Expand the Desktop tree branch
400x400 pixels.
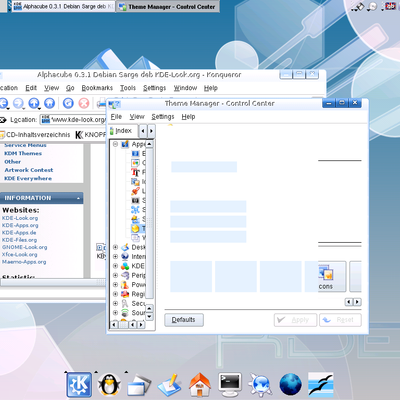115,247
